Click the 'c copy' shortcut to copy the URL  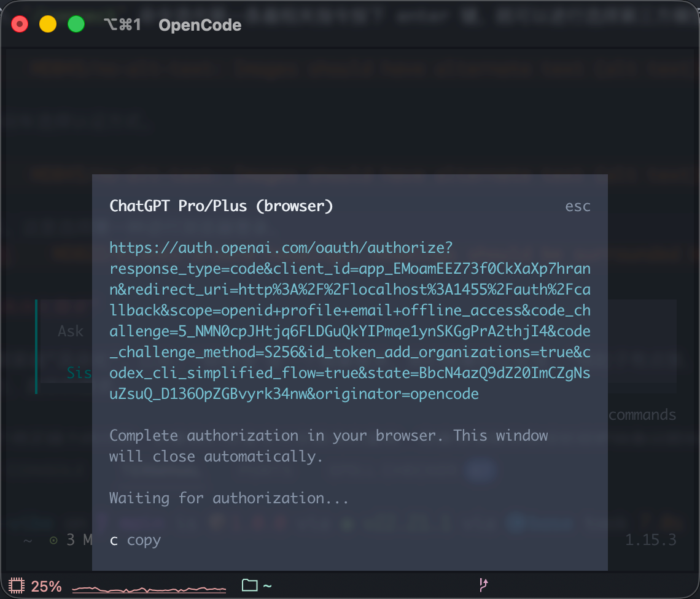pos(135,540)
